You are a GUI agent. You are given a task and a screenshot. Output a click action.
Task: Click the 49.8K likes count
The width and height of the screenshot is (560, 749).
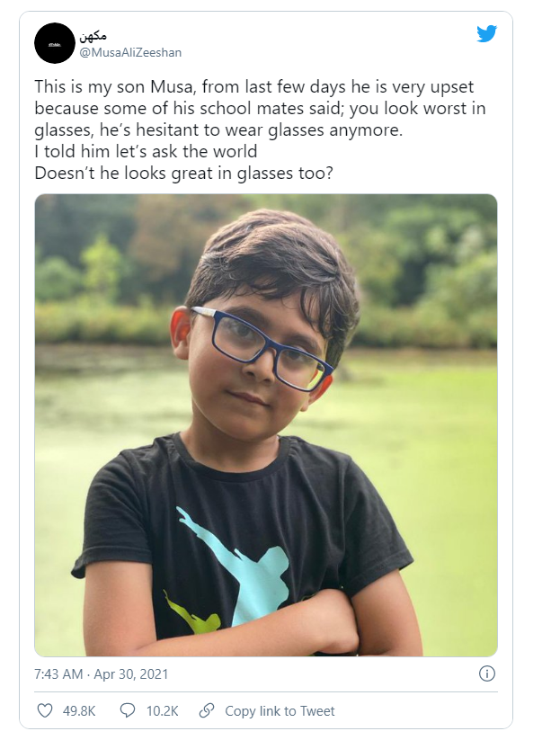point(79,711)
